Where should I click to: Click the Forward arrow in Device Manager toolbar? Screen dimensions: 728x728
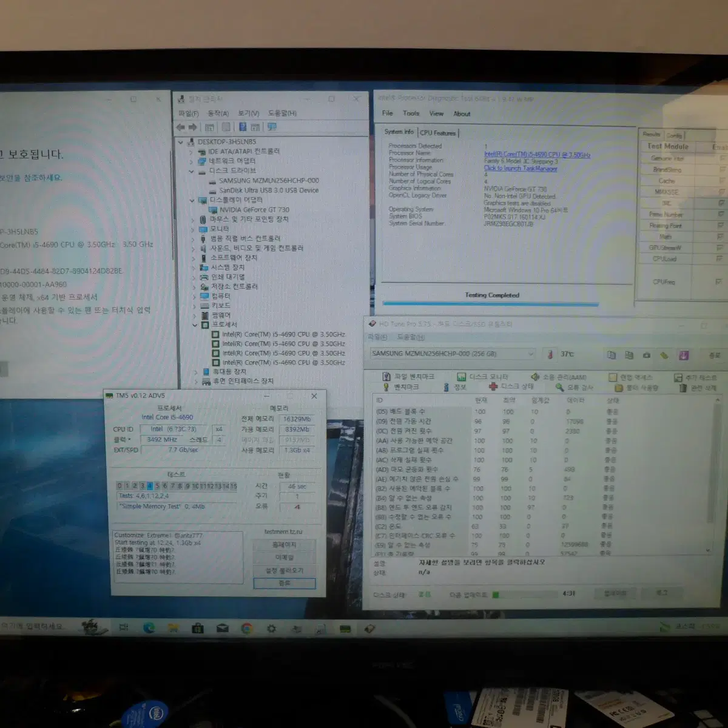pyautogui.click(x=193, y=127)
